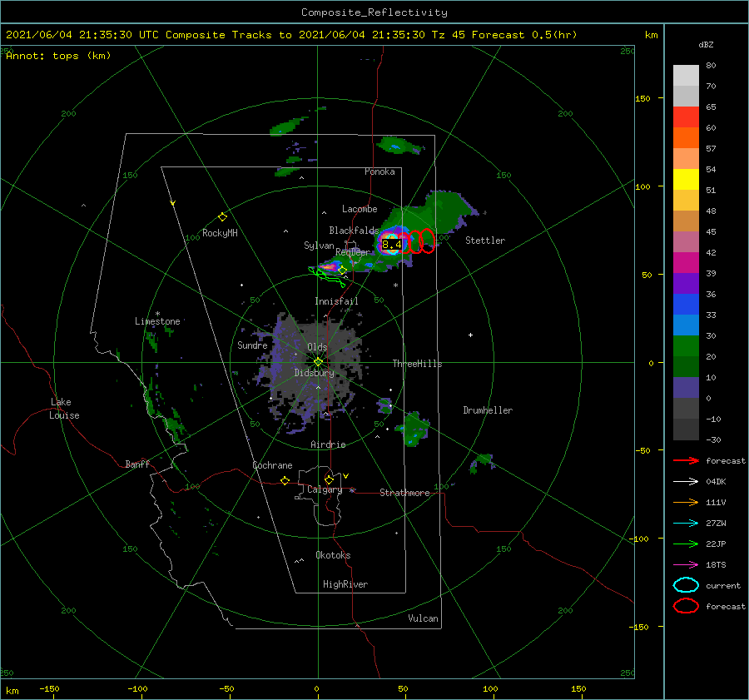749x700 pixels.
Task: Click the Sylvan location label
Action: pos(319,246)
